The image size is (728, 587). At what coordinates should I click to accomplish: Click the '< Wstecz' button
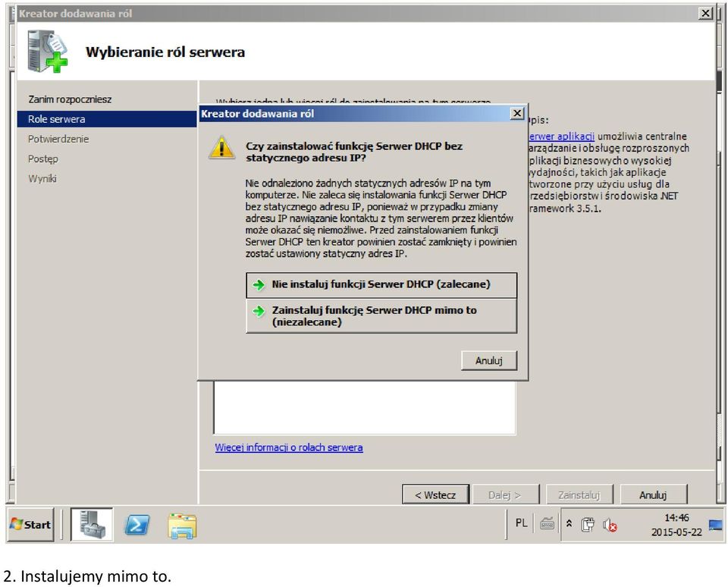click(435, 495)
